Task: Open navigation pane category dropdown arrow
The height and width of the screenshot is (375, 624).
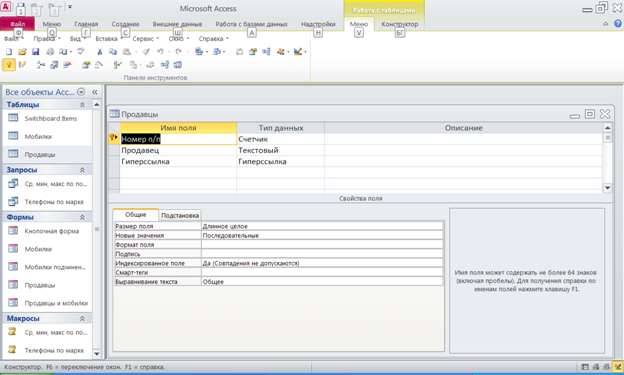Action: [81, 92]
